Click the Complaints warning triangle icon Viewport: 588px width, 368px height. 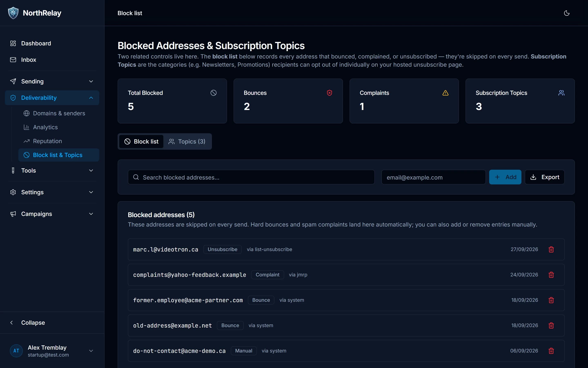(445, 93)
